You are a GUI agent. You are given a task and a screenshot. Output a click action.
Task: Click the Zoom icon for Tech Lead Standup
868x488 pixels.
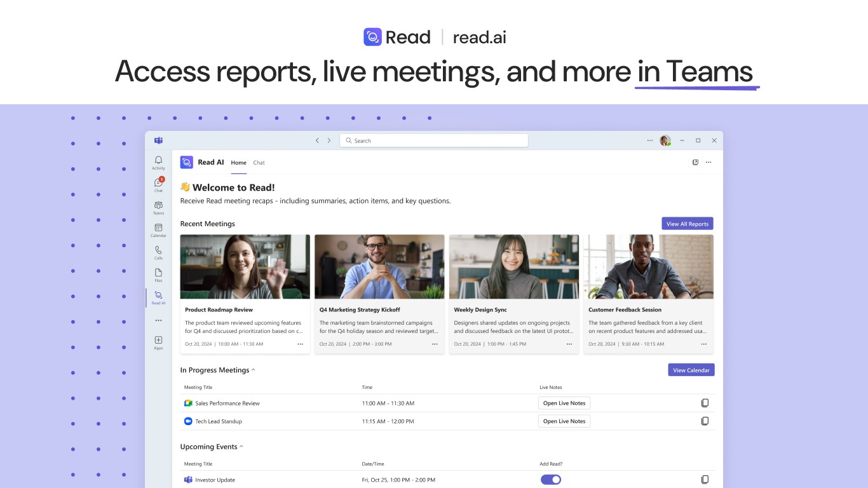point(188,421)
